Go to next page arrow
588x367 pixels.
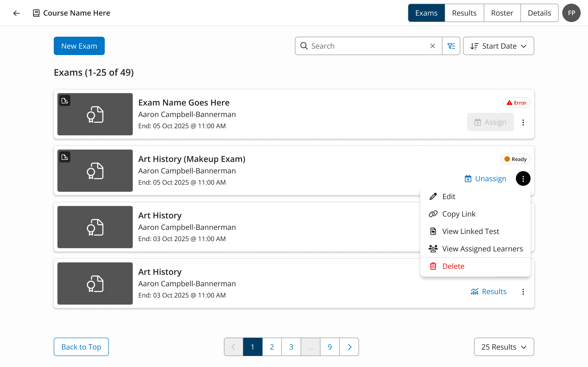(x=349, y=347)
